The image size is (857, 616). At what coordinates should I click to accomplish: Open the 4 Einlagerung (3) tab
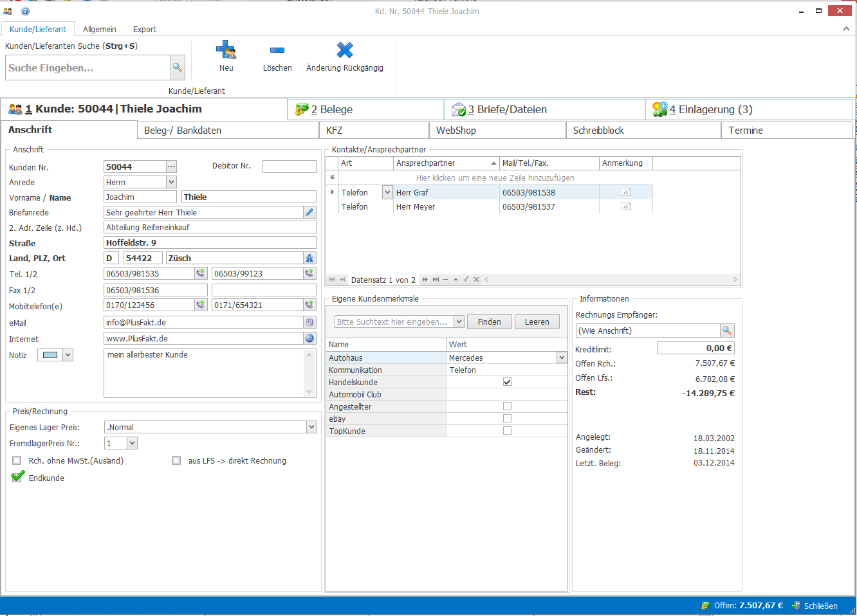click(749, 109)
